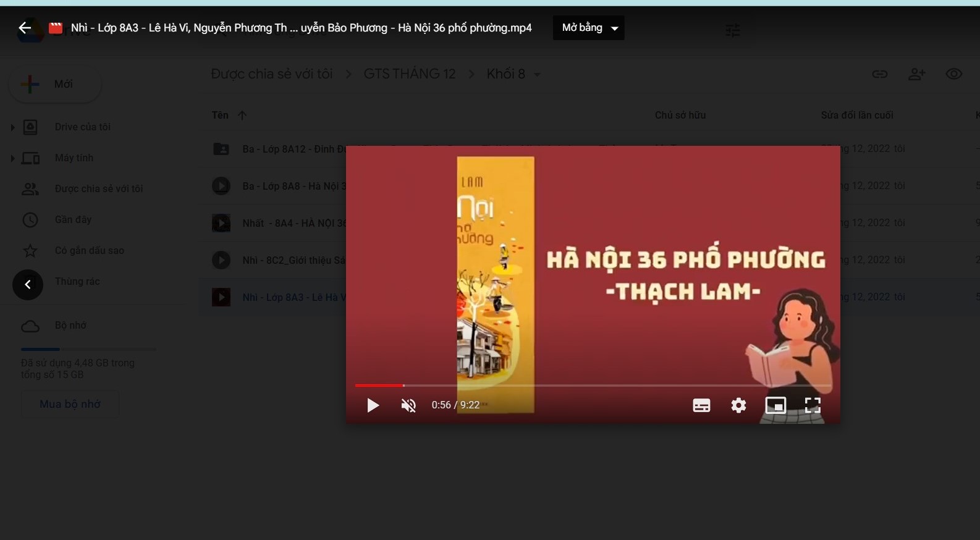Click the file name title in the top bar
Image resolution: width=980 pixels, height=540 pixels.
[301, 28]
